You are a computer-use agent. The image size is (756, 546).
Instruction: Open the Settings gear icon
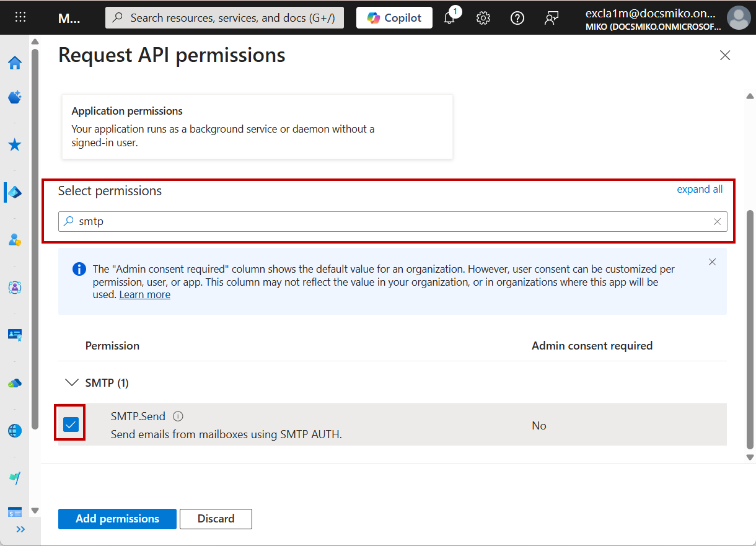point(483,18)
